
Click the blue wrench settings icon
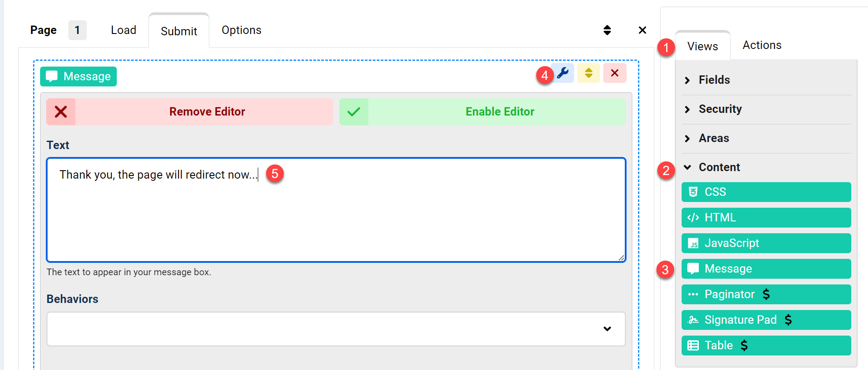[x=563, y=73]
